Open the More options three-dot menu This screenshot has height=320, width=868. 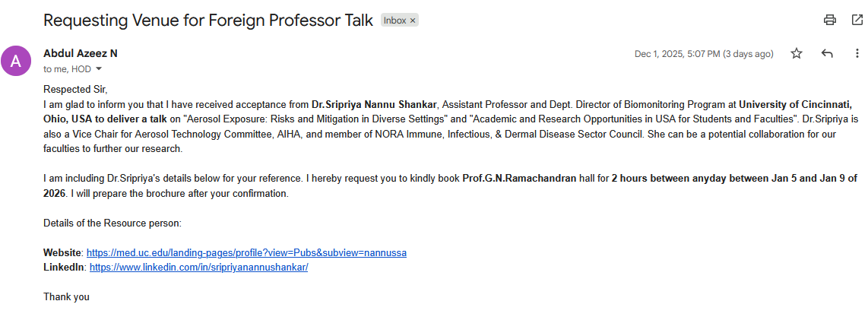tap(857, 53)
